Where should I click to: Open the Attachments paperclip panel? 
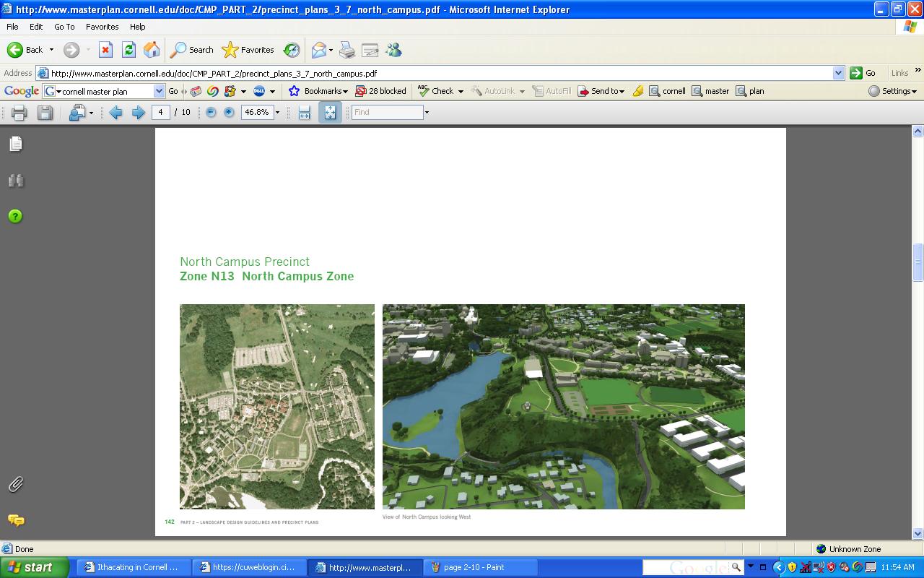tap(15, 484)
